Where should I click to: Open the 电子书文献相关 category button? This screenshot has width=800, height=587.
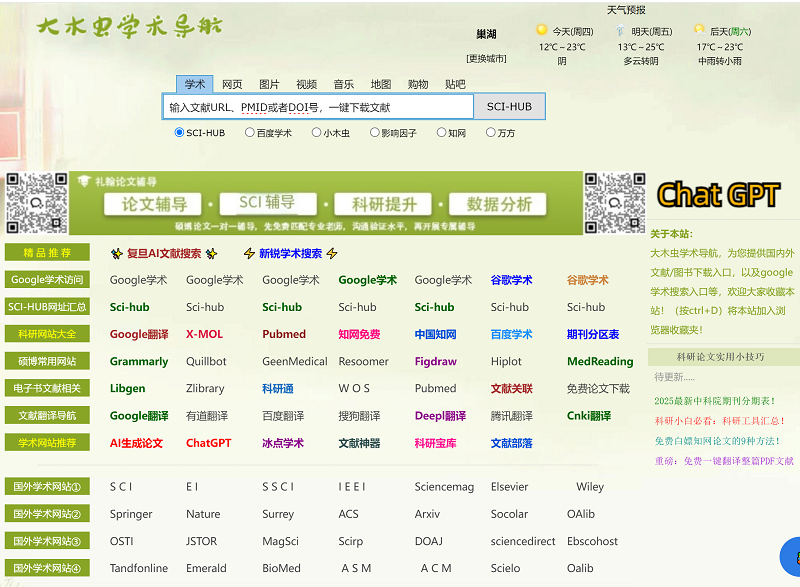[47, 388]
